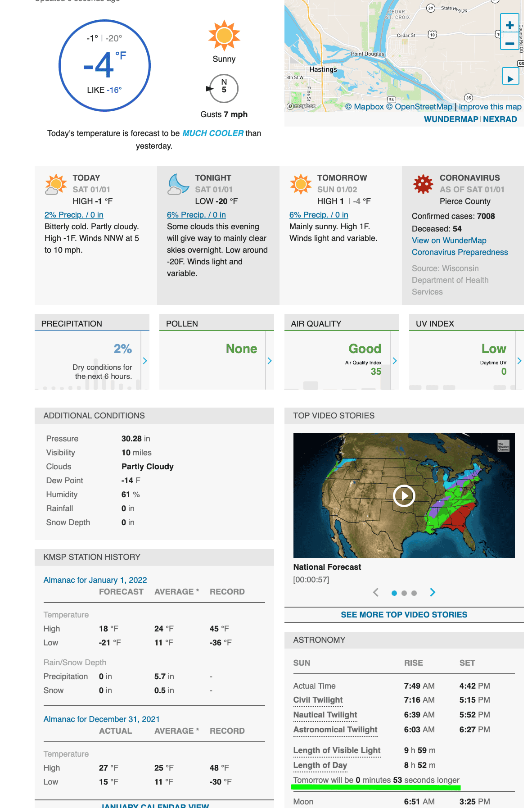This screenshot has width=532, height=808.
Task: Zoom in on the map with plus button
Action: pyautogui.click(x=509, y=25)
